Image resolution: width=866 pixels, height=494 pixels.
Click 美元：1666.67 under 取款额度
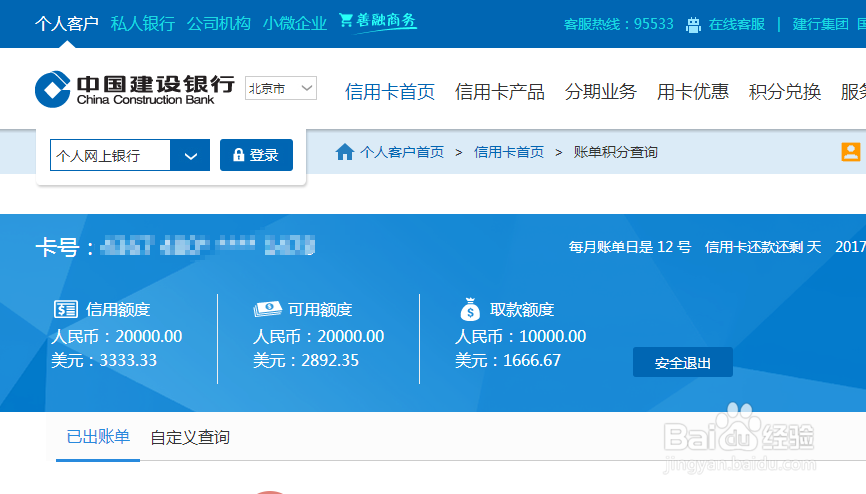508,360
